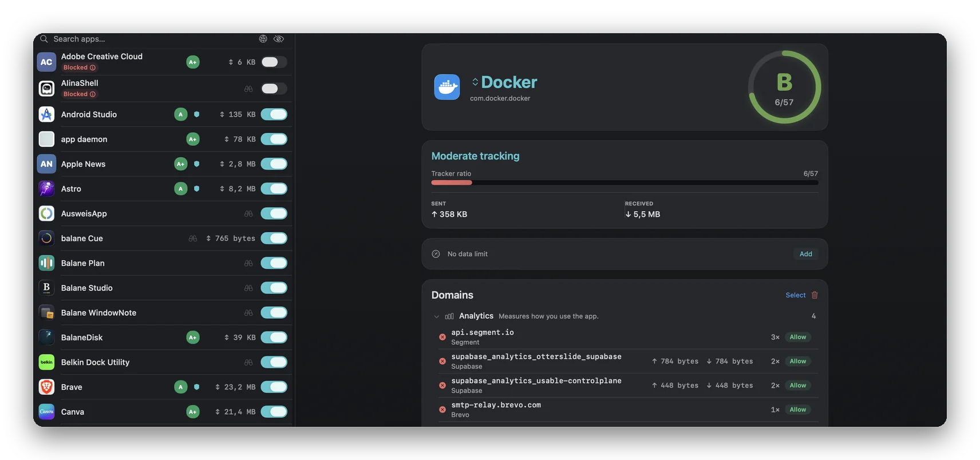Open the Canva app icon
Viewport: 980px width, 460px height.
click(x=46, y=412)
